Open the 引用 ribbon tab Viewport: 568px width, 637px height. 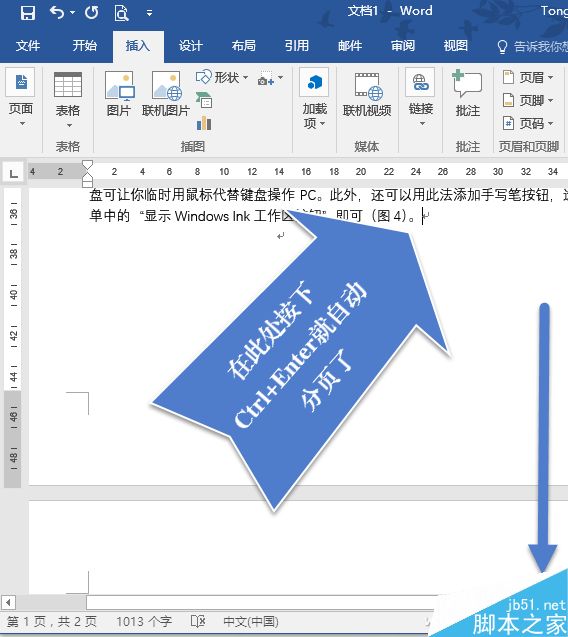coord(297,46)
